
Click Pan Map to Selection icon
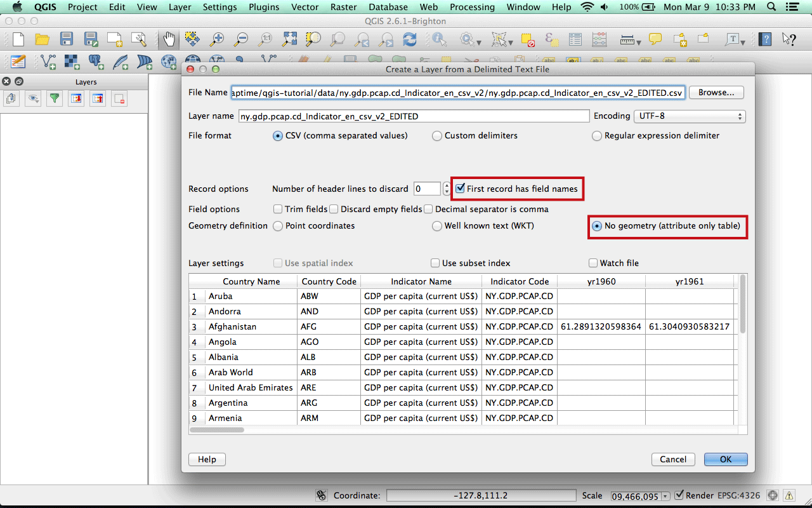coord(192,39)
